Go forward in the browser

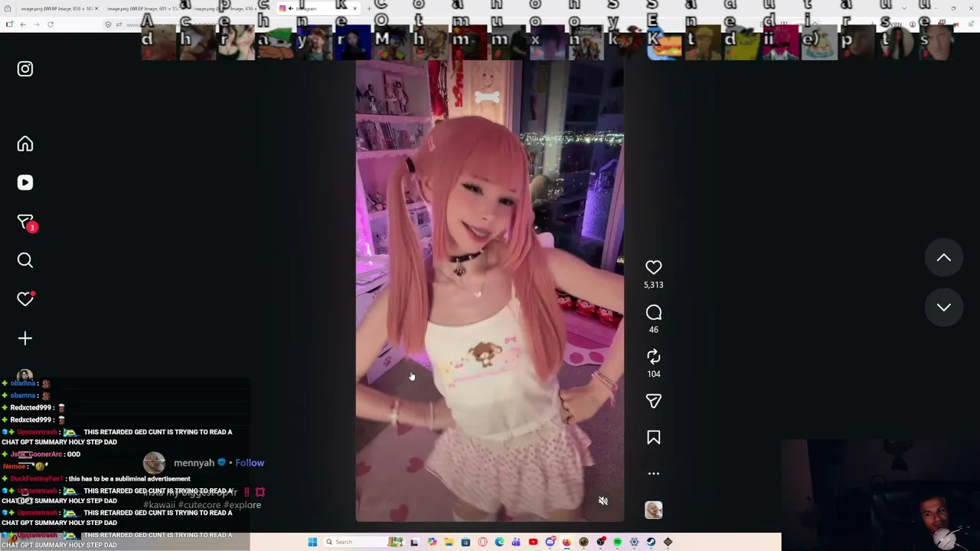tap(36, 24)
